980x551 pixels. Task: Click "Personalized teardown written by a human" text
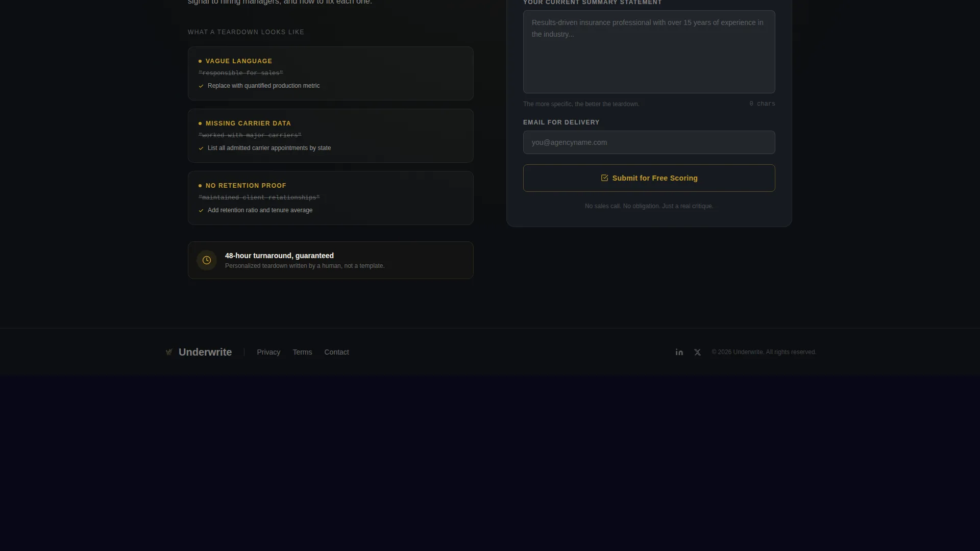tap(305, 266)
